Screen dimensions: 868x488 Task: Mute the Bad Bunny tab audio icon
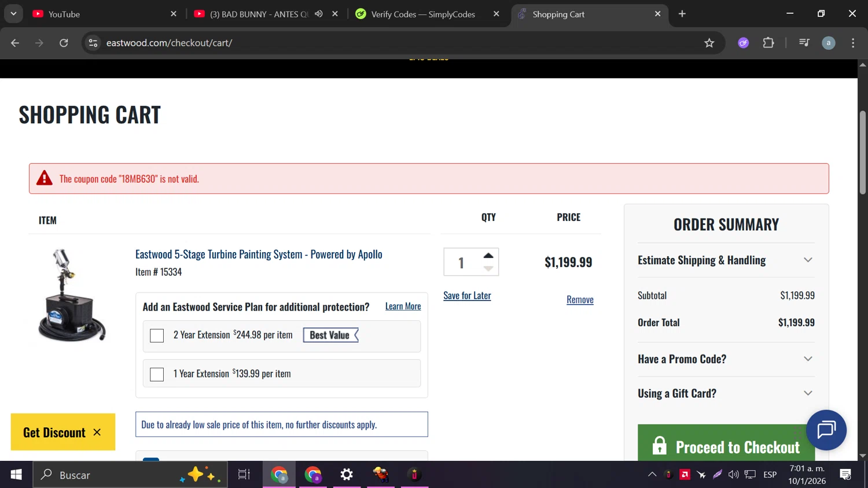(x=319, y=14)
